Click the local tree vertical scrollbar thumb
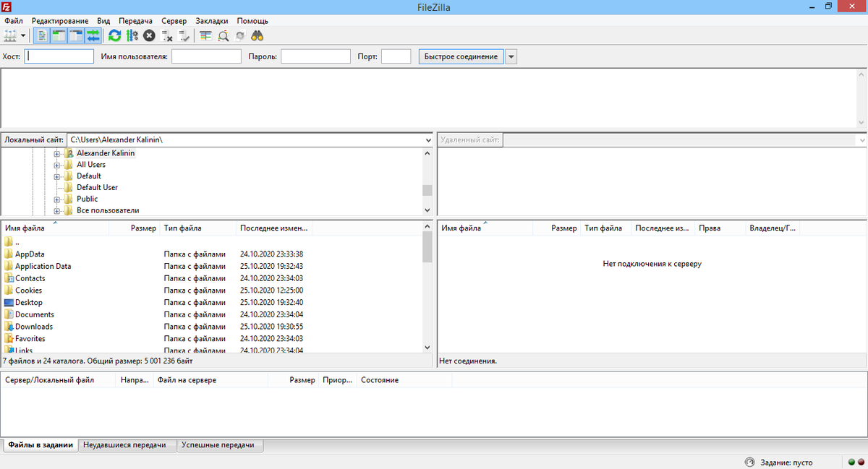 coord(427,191)
